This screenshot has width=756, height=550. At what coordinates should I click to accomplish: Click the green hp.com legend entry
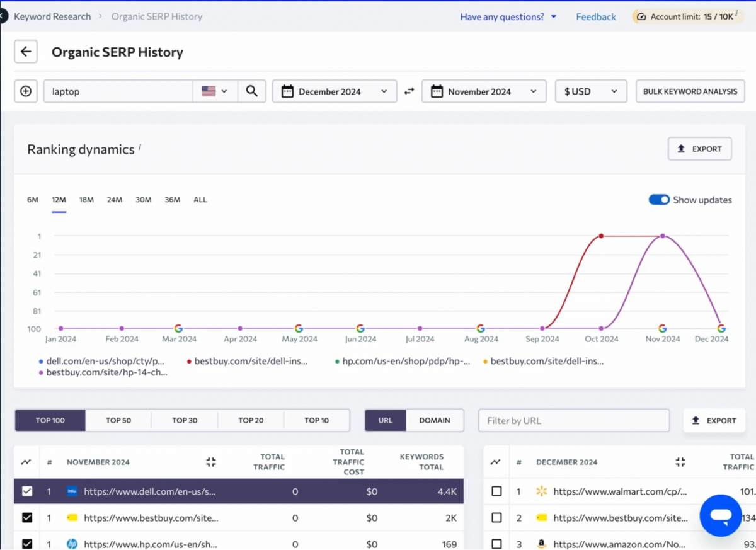[403, 361]
